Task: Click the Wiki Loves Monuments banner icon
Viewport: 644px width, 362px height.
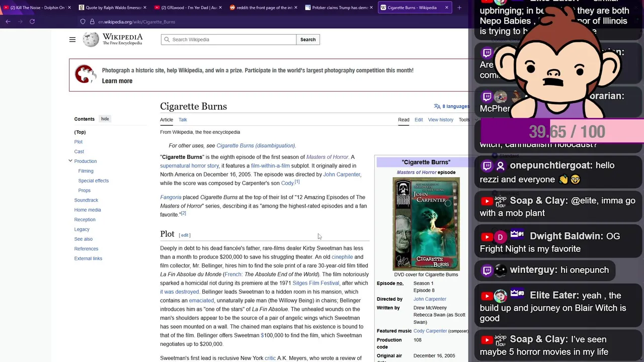Action: (x=85, y=75)
